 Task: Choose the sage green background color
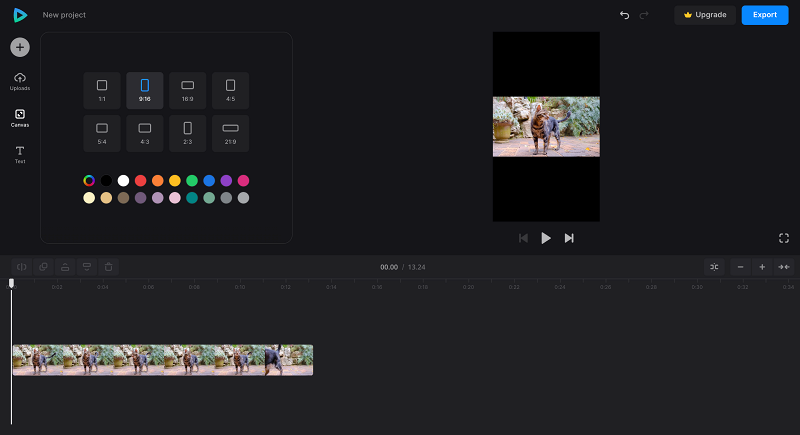209,198
